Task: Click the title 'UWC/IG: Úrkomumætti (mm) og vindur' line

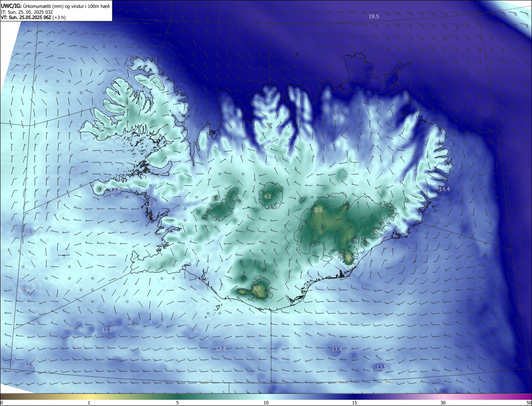Action: coord(56,6)
